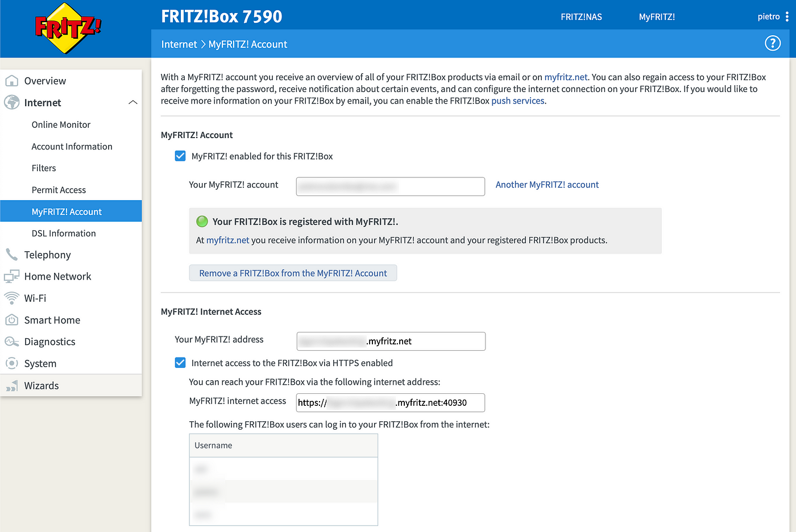Collapse the Internet menu chevron
Viewport: 796px width, 532px height.
[133, 103]
